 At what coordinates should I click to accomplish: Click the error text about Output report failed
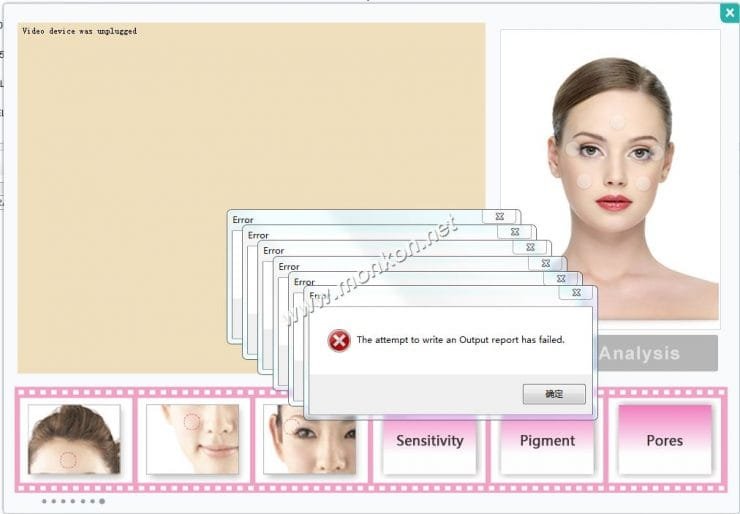pyautogui.click(x=461, y=340)
